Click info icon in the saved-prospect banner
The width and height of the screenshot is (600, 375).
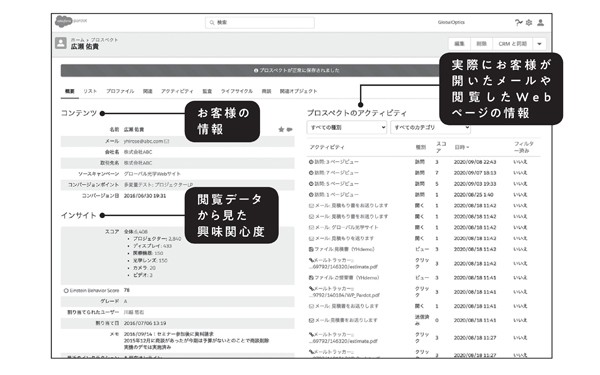coord(256,70)
